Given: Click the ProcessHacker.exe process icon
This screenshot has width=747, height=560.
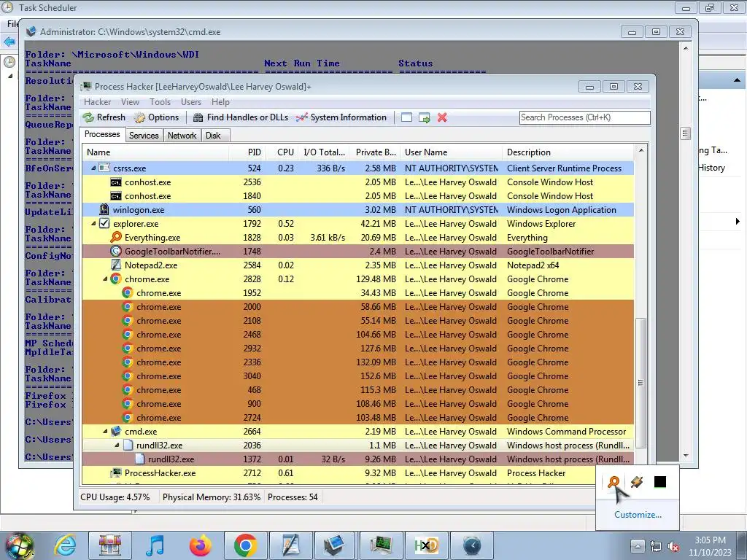Looking at the screenshot, I should 116,472.
